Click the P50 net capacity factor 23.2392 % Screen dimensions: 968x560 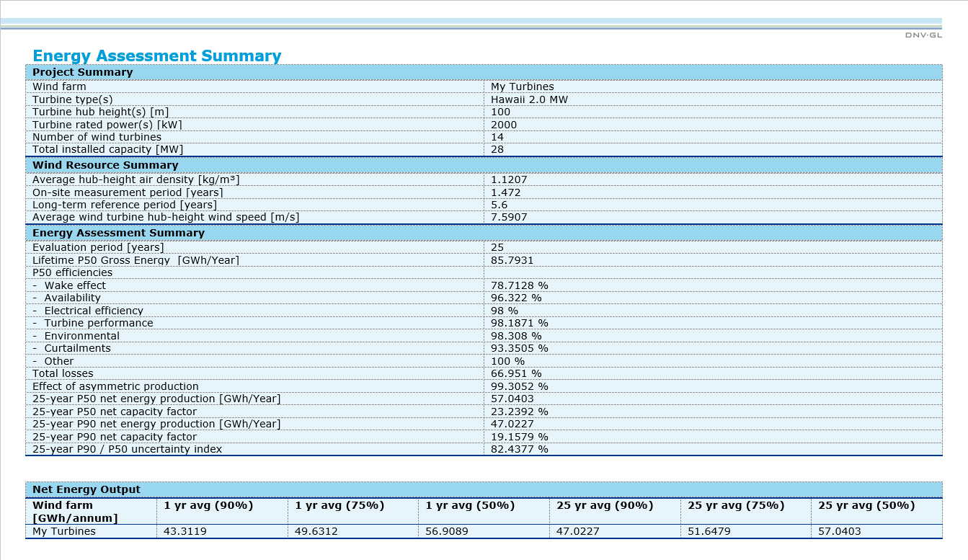[519, 412]
